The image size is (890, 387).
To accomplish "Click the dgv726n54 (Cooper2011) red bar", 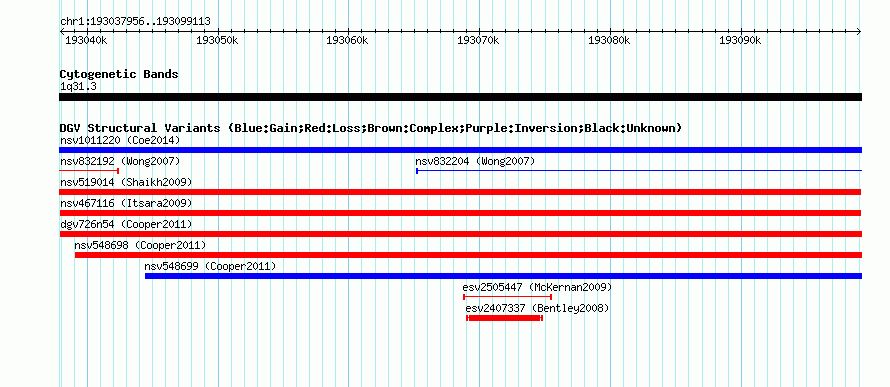I will click(460, 234).
